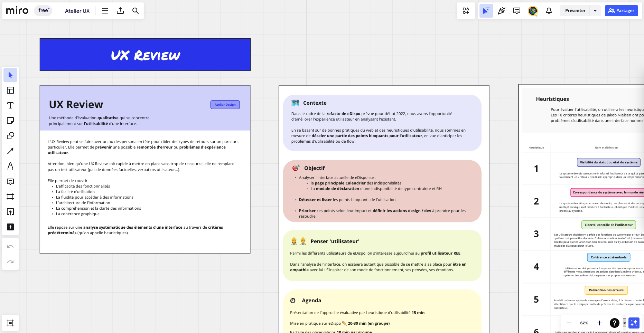The width and height of the screenshot is (644, 333).
Task: Click the 62% zoom level
Action: tap(584, 323)
